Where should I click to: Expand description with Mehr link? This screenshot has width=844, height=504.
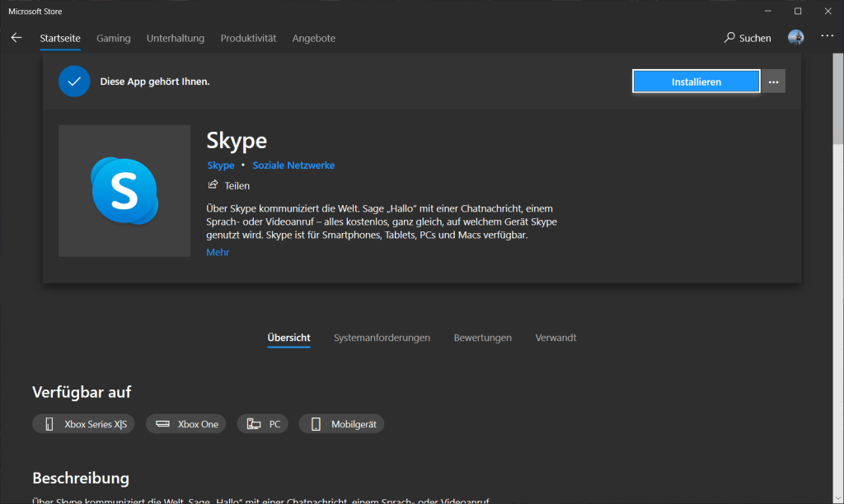pos(218,252)
